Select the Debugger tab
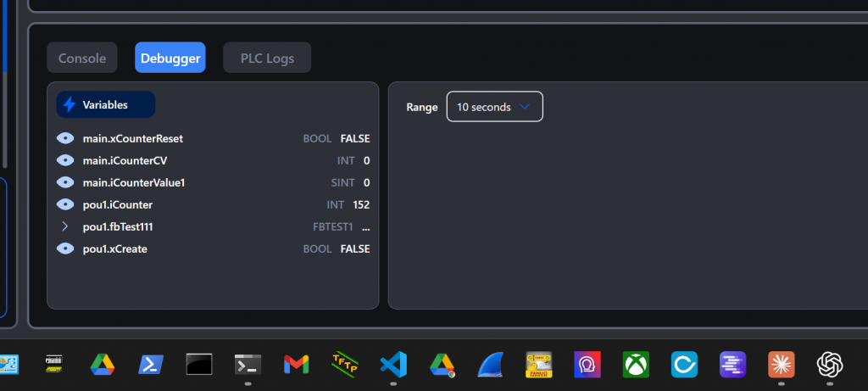868x391 pixels. [170, 58]
